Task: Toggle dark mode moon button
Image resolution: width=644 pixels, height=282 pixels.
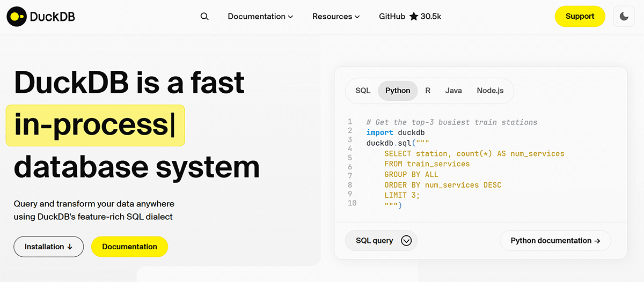Action: [624, 17]
